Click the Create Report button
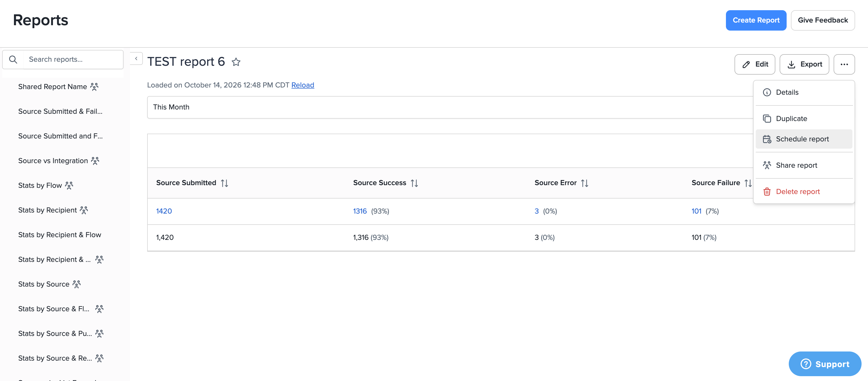Viewport: 868px width, 381px height. (756, 20)
